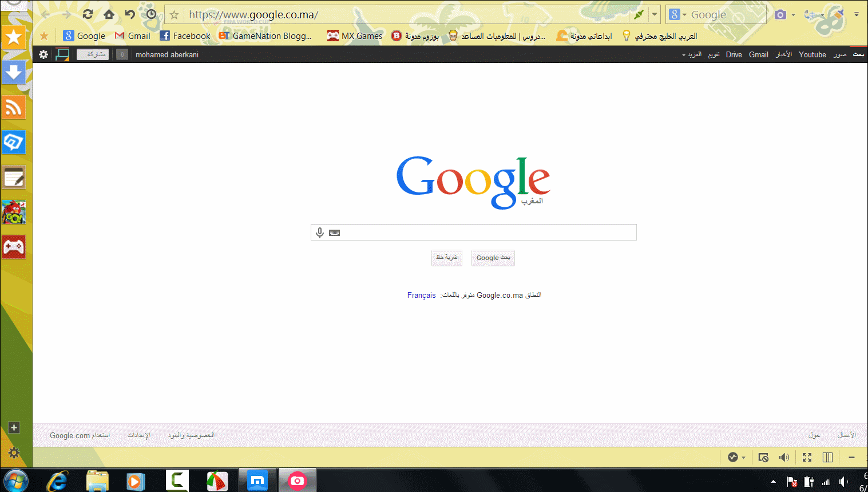Open the address bar dropdown arrow
The image size is (868, 492).
655,14
